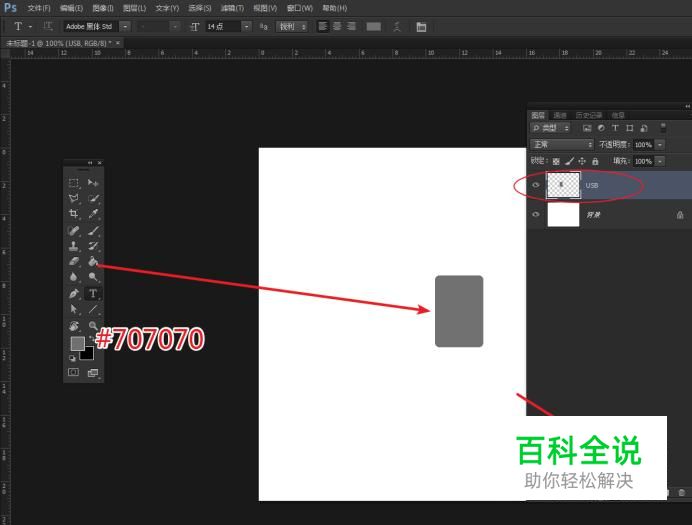This screenshot has width=692, height=525.
Task: Click the lock all icon in Layers panel
Action: tap(595, 161)
